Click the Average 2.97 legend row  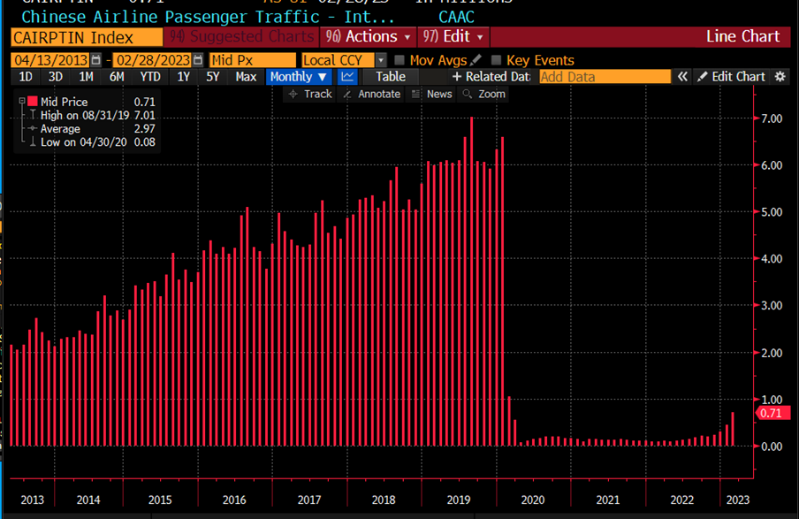[x=92, y=129]
